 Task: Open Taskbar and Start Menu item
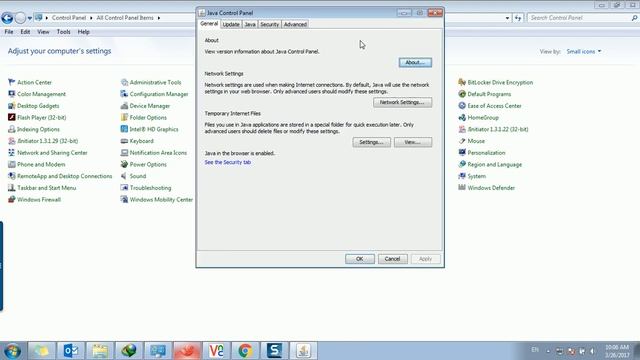pyautogui.click(x=42, y=188)
